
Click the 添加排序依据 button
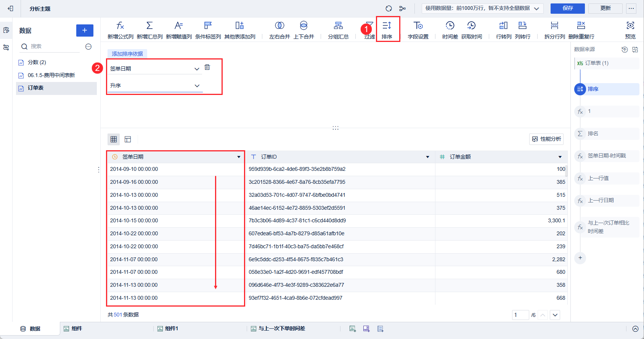(x=127, y=54)
